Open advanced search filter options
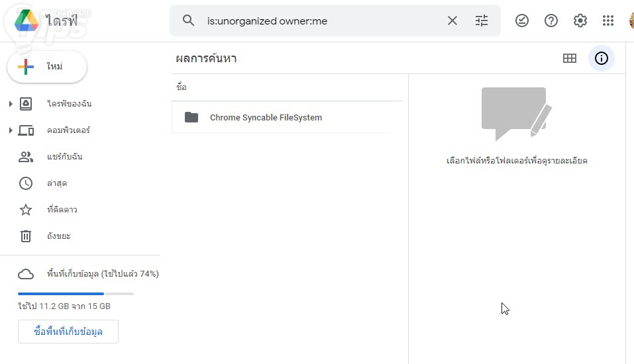The width and height of the screenshot is (634, 364). coord(482,21)
